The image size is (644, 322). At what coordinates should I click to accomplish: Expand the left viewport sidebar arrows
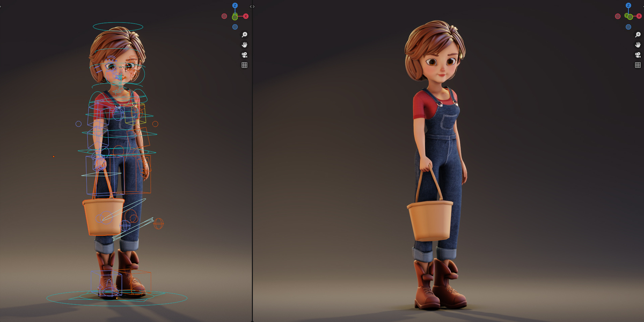pyautogui.click(x=252, y=6)
